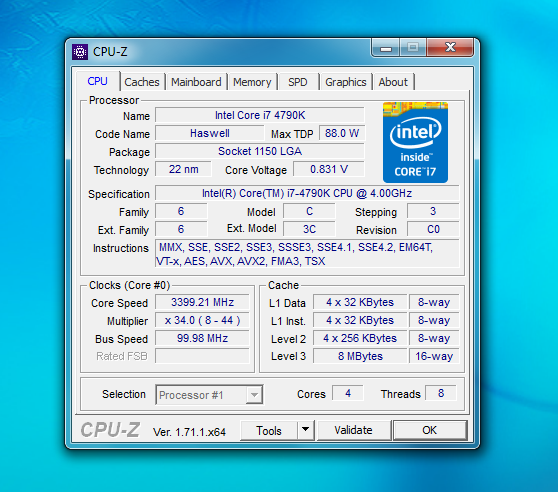Click the Threads value 8
The height and width of the screenshot is (492, 558).
[x=441, y=393]
